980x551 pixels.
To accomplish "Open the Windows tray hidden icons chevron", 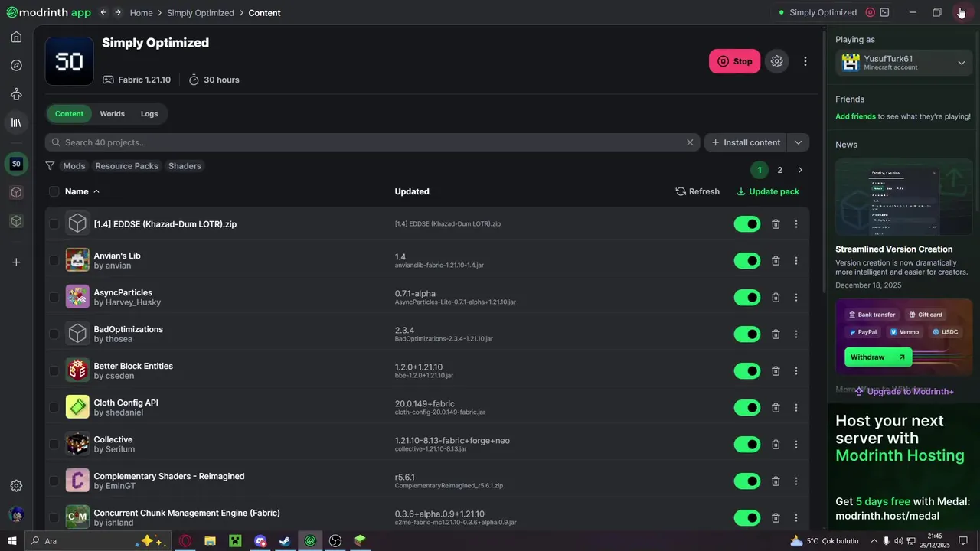I will [x=874, y=541].
